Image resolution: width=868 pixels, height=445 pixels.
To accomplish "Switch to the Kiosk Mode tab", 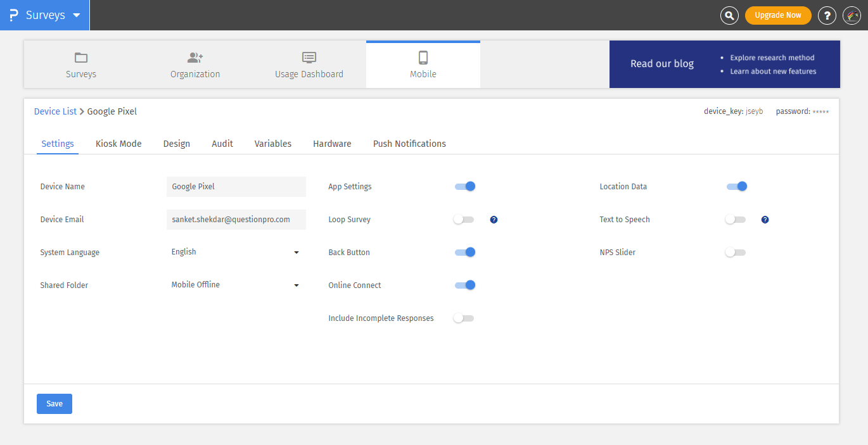I will pyautogui.click(x=118, y=143).
